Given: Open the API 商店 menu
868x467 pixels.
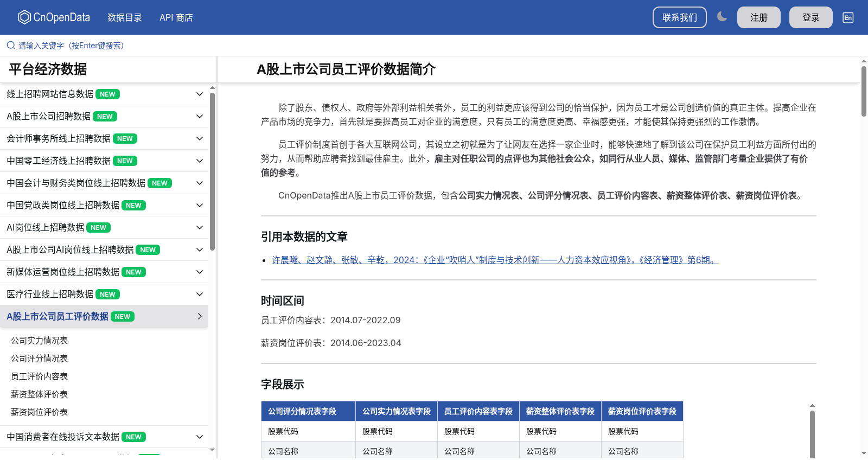Looking at the screenshot, I should coord(176,17).
